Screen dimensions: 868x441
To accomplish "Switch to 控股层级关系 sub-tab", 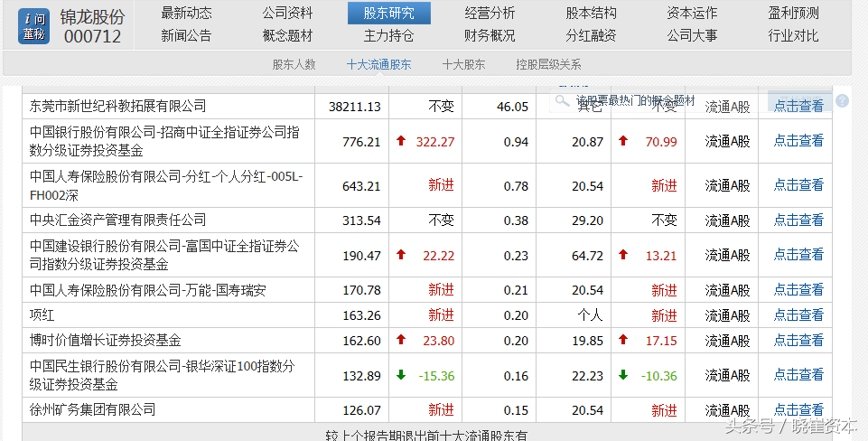I will pos(548,65).
